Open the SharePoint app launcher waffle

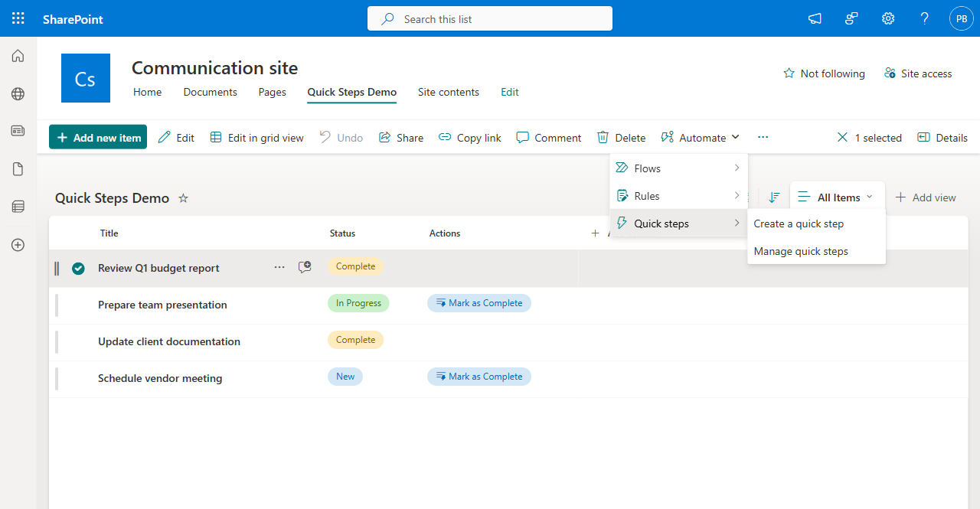coord(18,18)
